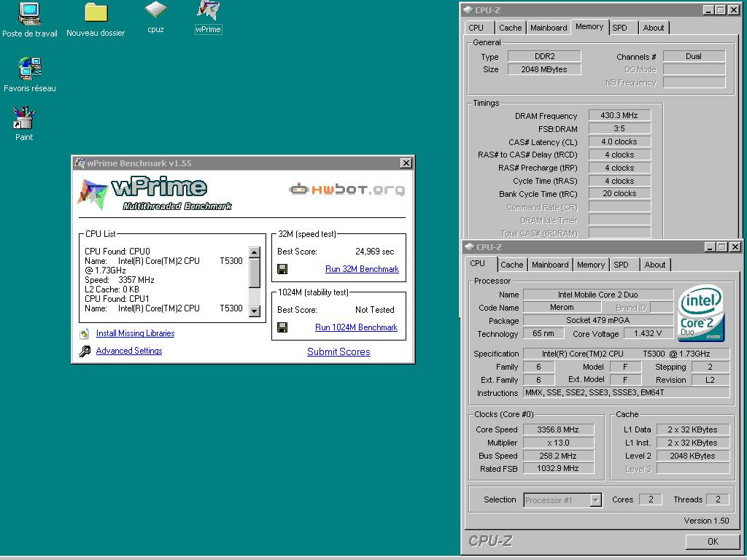Click the hwbot.org logo in wPrime

point(347,190)
